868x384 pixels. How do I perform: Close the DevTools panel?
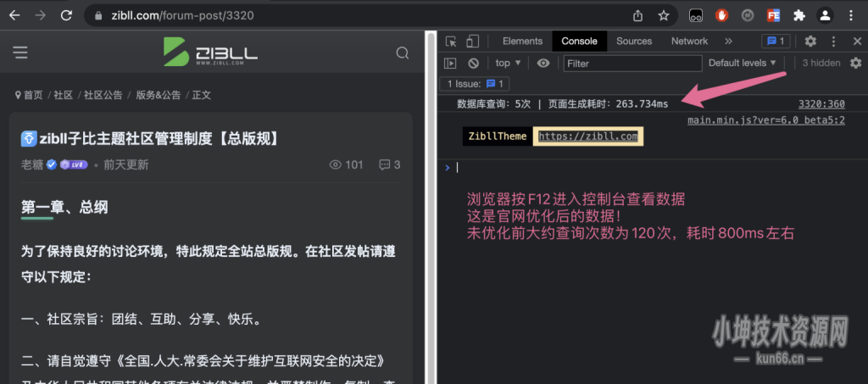point(857,42)
